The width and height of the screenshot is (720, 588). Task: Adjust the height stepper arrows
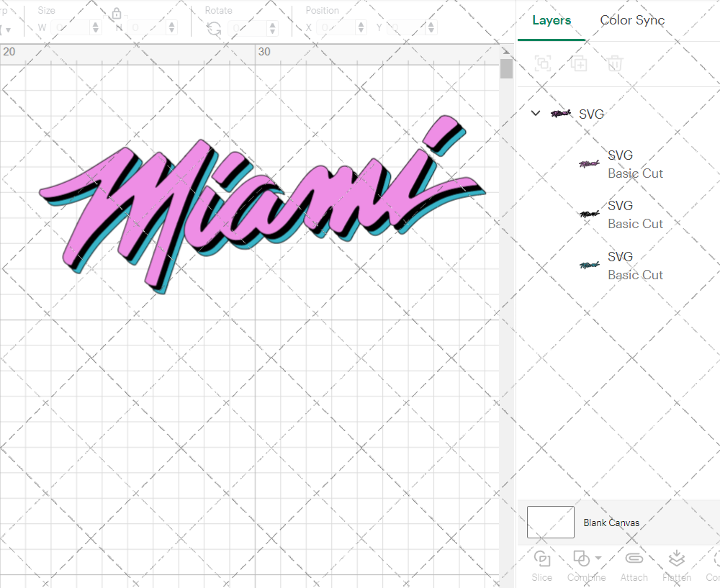tap(172, 27)
